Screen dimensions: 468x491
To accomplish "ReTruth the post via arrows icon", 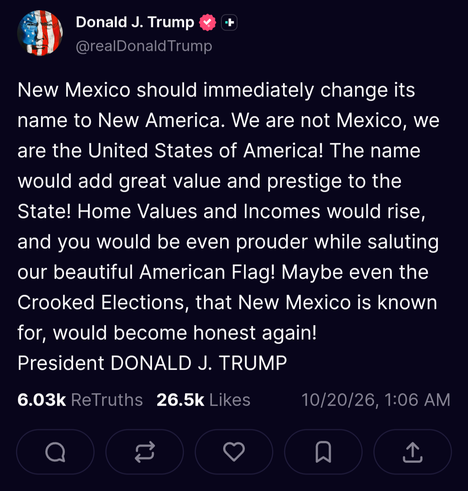I will pos(145,452).
